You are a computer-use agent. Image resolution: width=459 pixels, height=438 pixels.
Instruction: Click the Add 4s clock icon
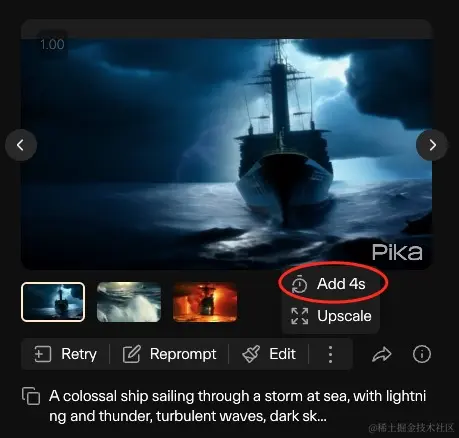[x=299, y=284]
